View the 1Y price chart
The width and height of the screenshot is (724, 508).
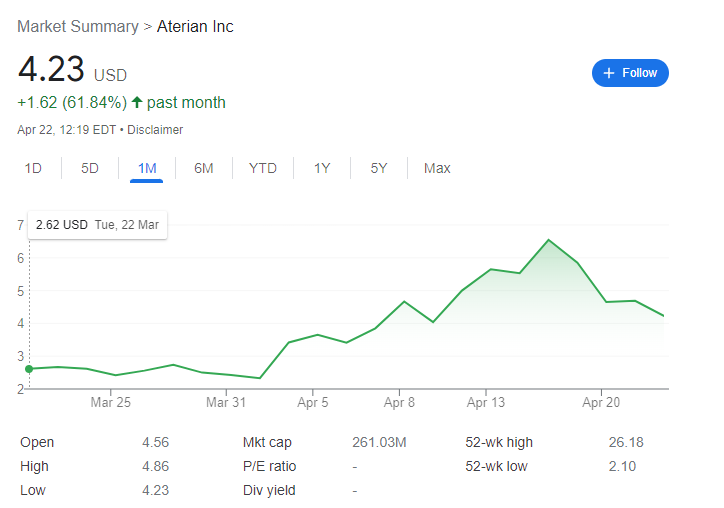click(322, 168)
